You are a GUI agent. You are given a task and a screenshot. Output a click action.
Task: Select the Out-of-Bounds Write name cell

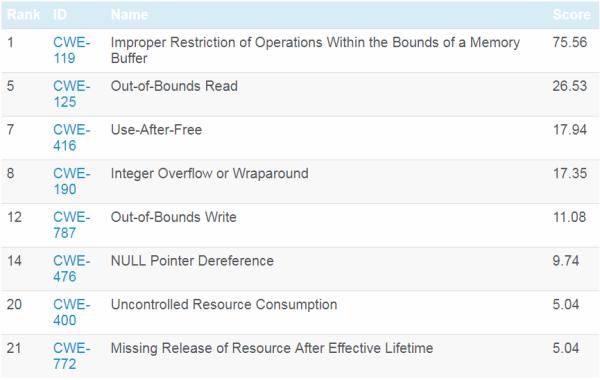173,217
